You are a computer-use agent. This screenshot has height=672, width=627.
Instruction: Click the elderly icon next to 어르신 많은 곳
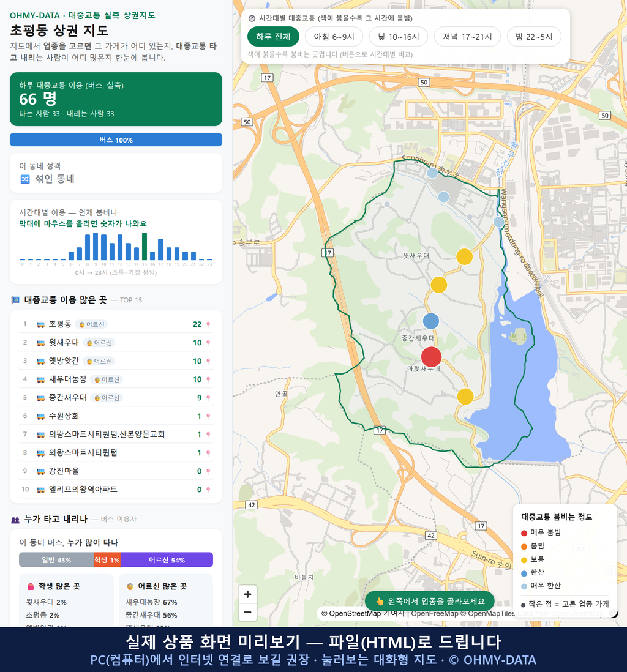pyautogui.click(x=130, y=586)
